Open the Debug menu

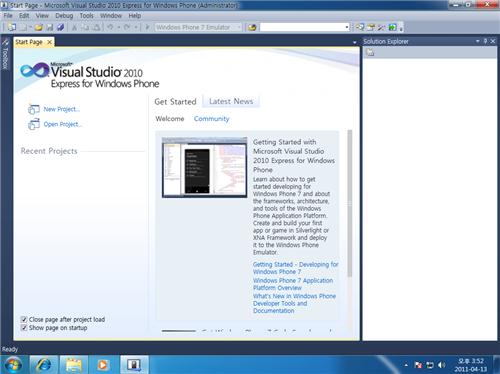(64, 16)
